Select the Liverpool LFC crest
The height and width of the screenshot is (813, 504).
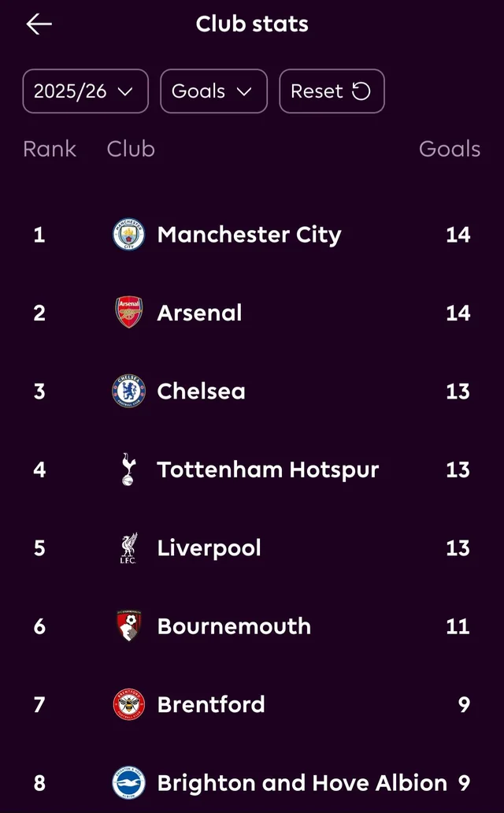[128, 548]
